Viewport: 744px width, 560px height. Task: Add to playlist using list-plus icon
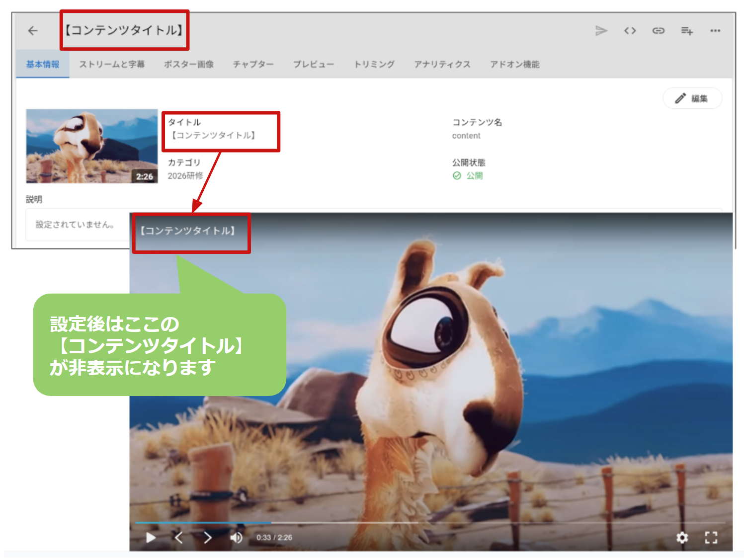[687, 31]
